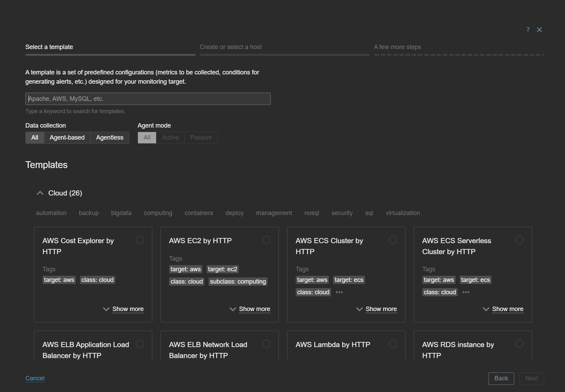Screen dimensions: 565x392
Task: Filter templates by nosql subclass
Action: coord(311,213)
